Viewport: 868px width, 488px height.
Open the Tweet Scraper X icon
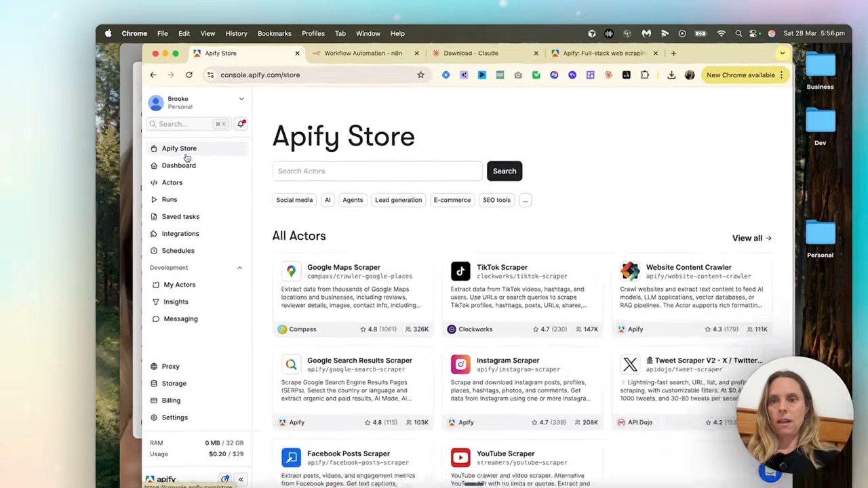tap(630, 365)
